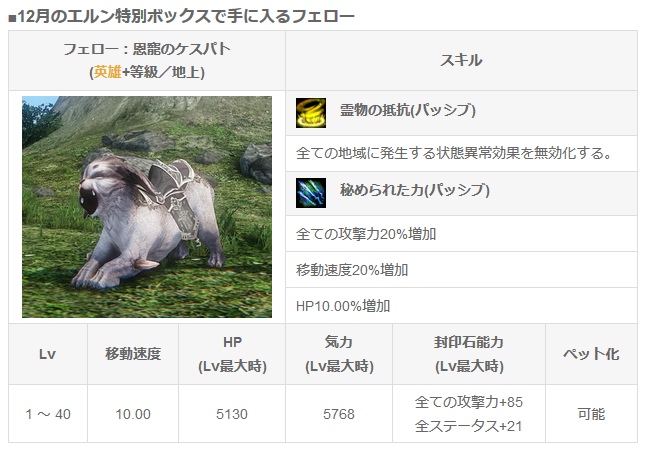Screen dimensions: 649x457
Task: Click the yellow 霊物の抵抗 skill icon
Action: pos(311,113)
